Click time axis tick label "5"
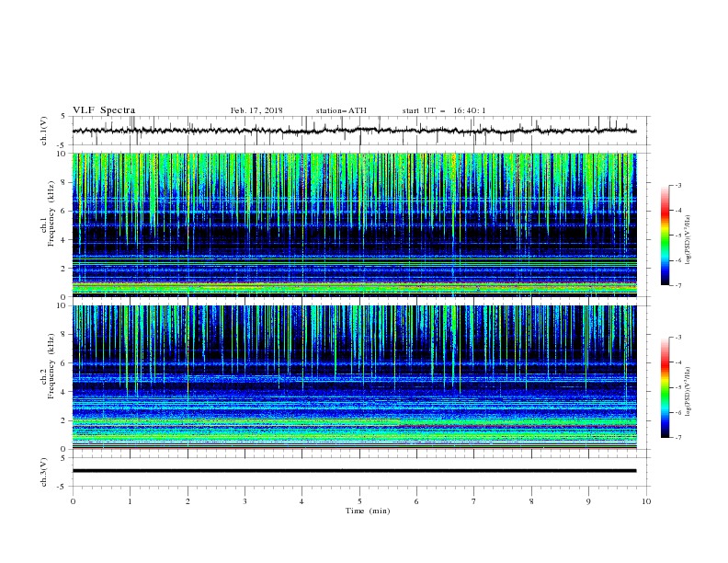 point(359,501)
